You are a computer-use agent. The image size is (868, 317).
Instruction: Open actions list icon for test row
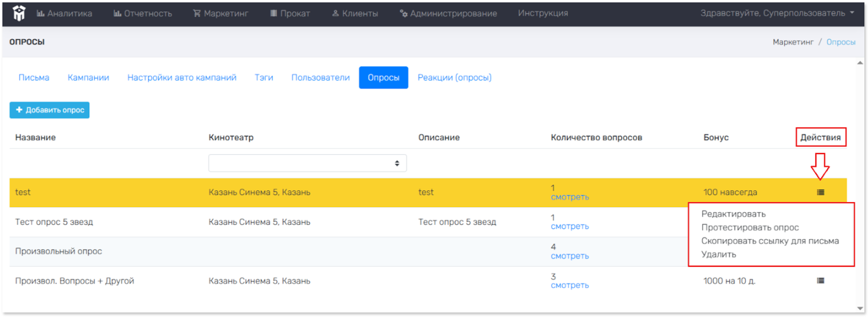[820, 193]
